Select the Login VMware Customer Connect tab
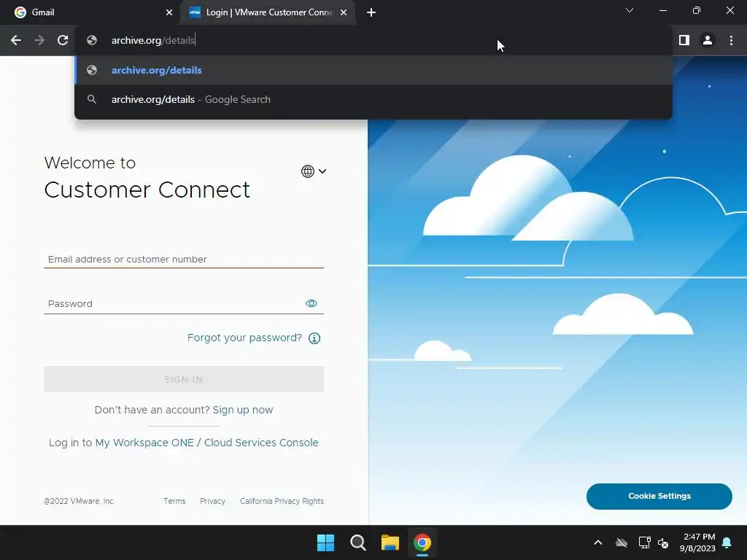 click(x=268, y=12)
